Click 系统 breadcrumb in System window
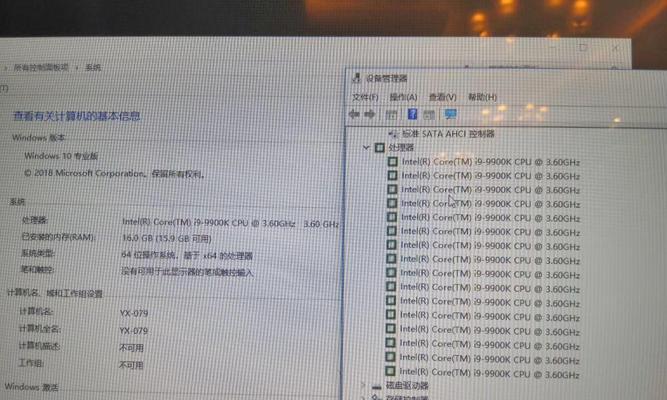The height and width of the screenshot is (400, 667). point(93,67)
